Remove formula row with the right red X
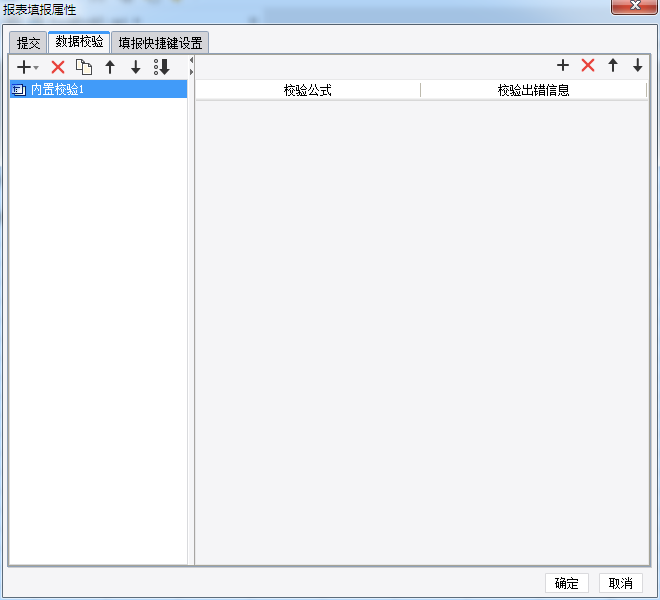660x600 pixels. pos(588,65)
